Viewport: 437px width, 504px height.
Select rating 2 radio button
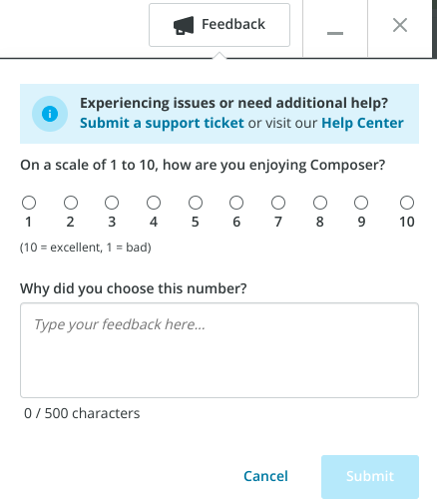(x=71, y=203)
